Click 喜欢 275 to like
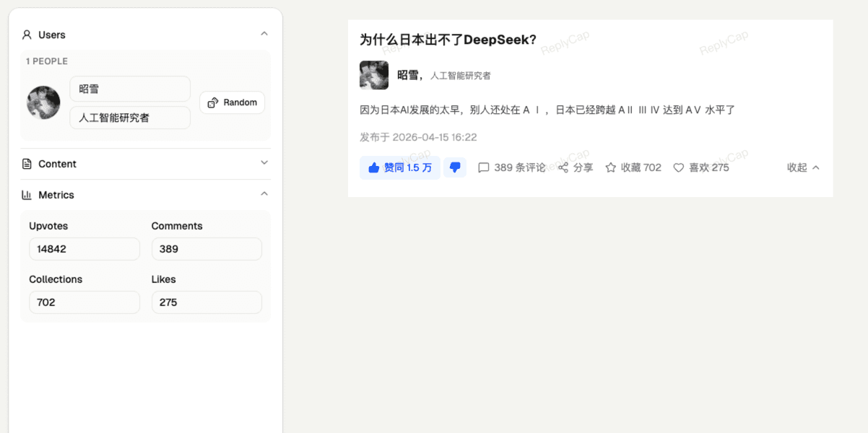868x433 pixels. coord(701,167)
